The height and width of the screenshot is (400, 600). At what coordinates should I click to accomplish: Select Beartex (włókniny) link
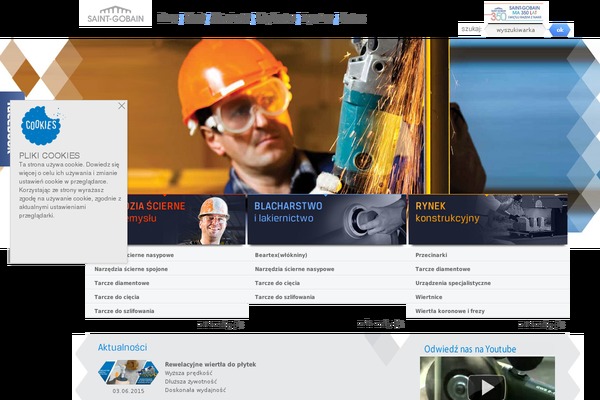click(281, 255)
